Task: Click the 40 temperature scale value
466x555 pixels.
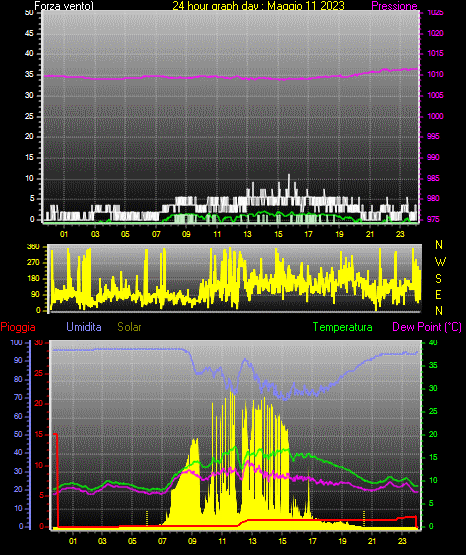Action: pos(433,343)
